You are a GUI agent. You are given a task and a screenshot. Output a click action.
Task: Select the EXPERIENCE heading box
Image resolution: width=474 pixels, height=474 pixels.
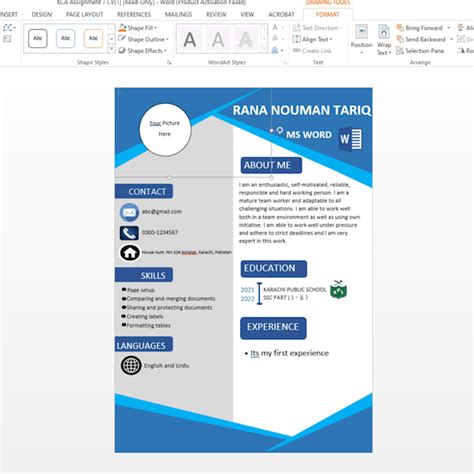273,328
